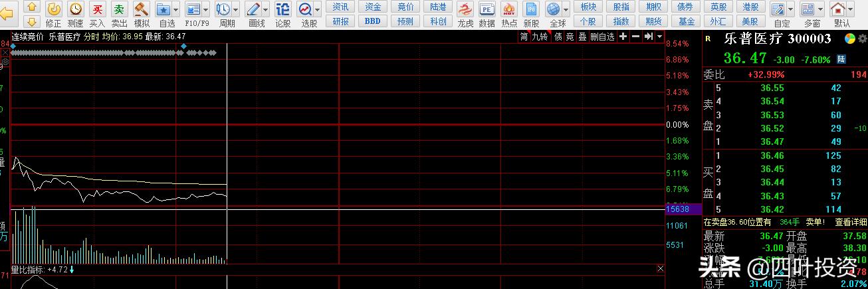Toggle the 竞 auction chart button
The height and width of the screenshot is (289, 868).
click(570, 37)
